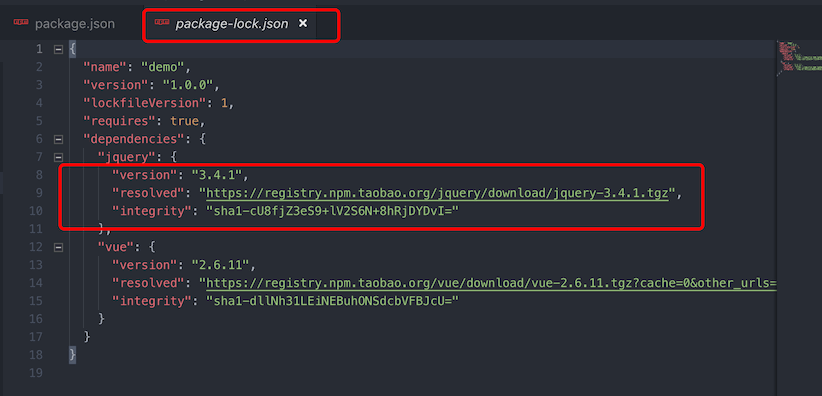Click line number 19 in gutter

[x=36, y=373]
